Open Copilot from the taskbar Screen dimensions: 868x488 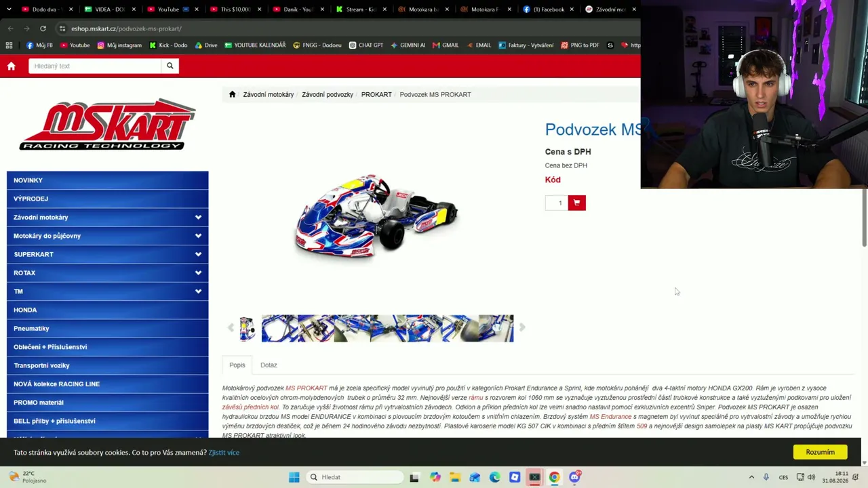(435, 477)
